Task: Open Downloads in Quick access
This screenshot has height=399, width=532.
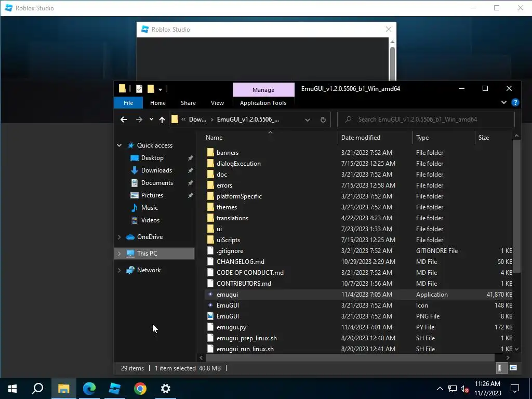Action: coord(156,170)
